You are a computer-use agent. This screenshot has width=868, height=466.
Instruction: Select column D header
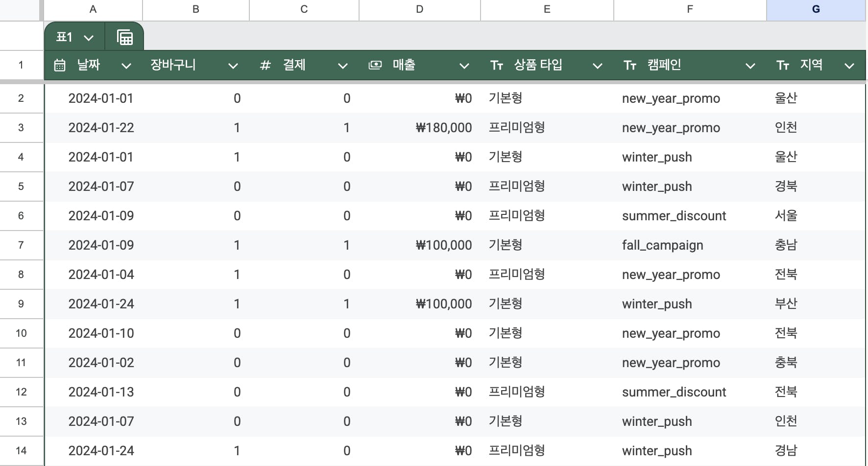tap(420, 10)
